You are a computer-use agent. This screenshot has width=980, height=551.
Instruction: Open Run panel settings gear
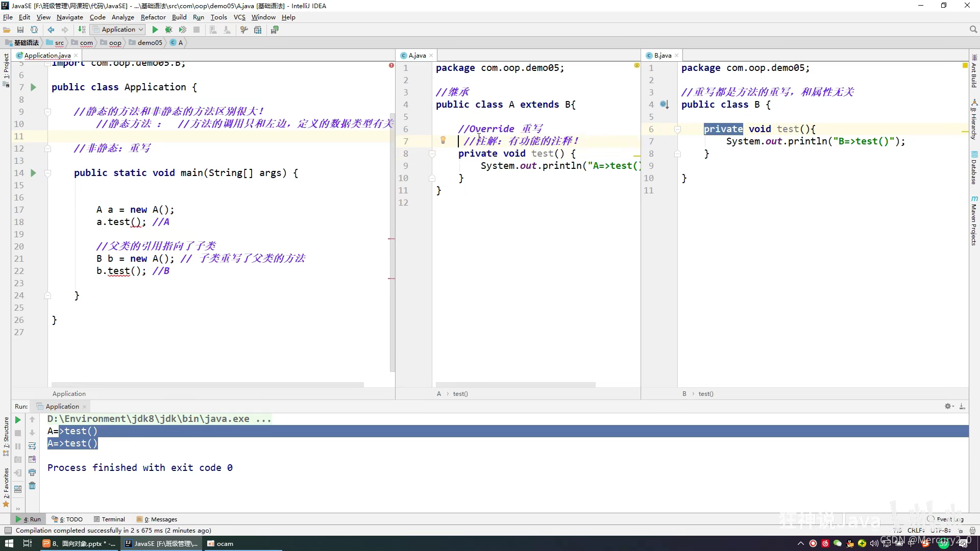948,406
